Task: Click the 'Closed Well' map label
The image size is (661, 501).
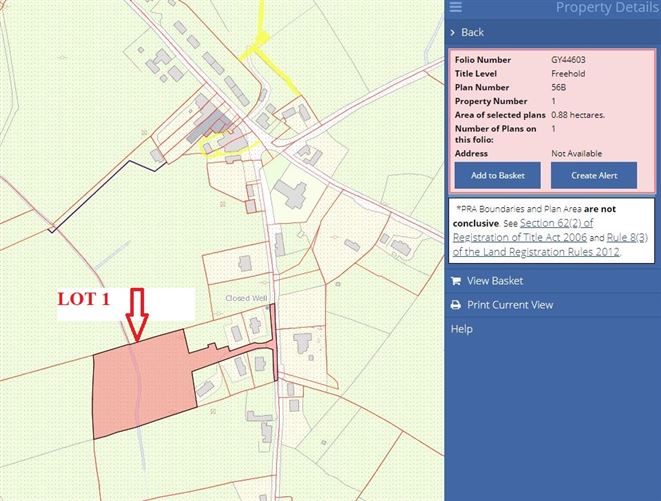Action: (246, 298)
